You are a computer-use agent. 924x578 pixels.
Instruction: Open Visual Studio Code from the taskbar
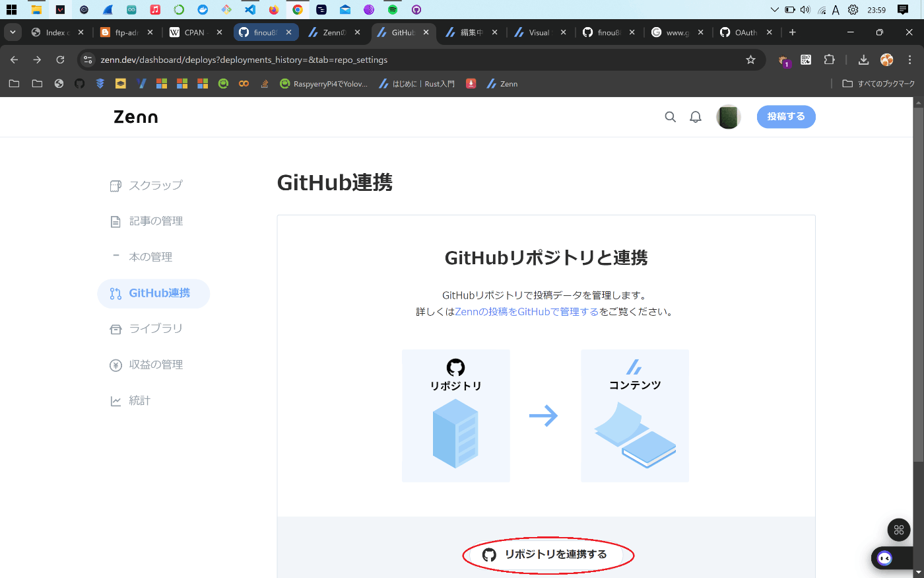[249, 10]
